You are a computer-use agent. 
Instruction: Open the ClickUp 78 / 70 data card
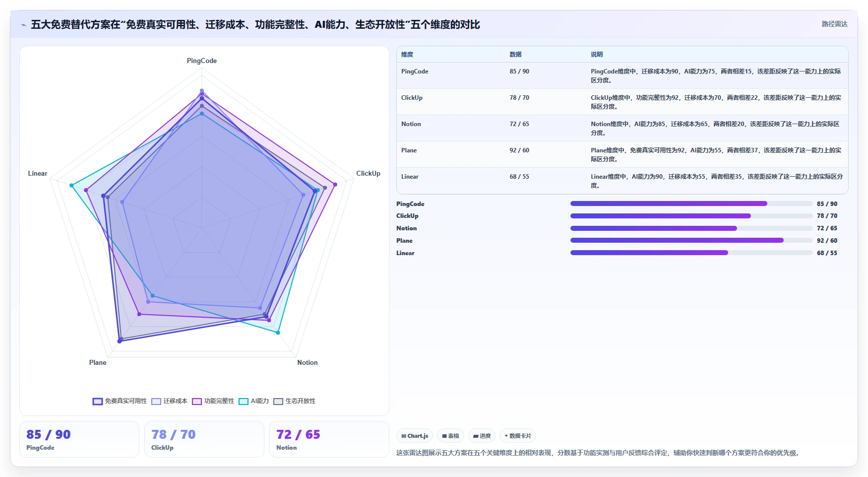click(x=204, y=439)
